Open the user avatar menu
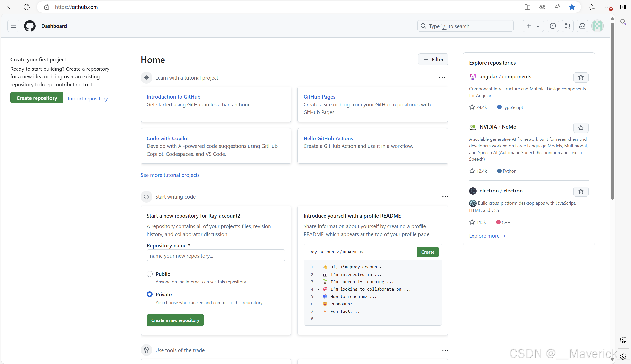This screenshot has height=364, width=631. click(x=597, y=26)
